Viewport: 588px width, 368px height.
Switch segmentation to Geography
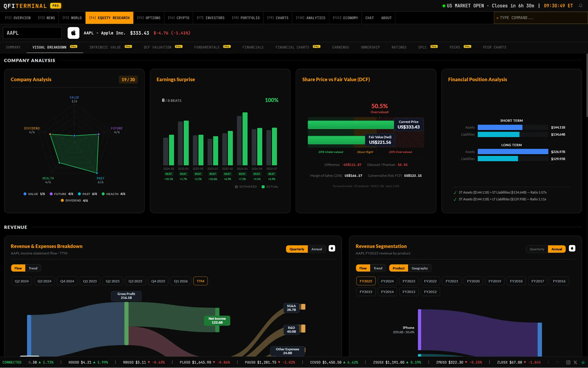pos(420,268)
